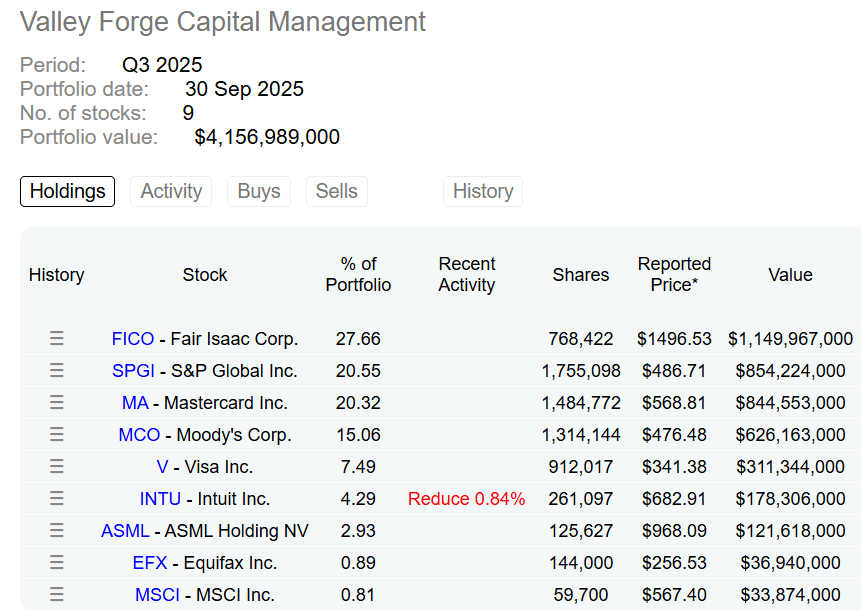Click history icon for Intuit row

pos(57,499)
